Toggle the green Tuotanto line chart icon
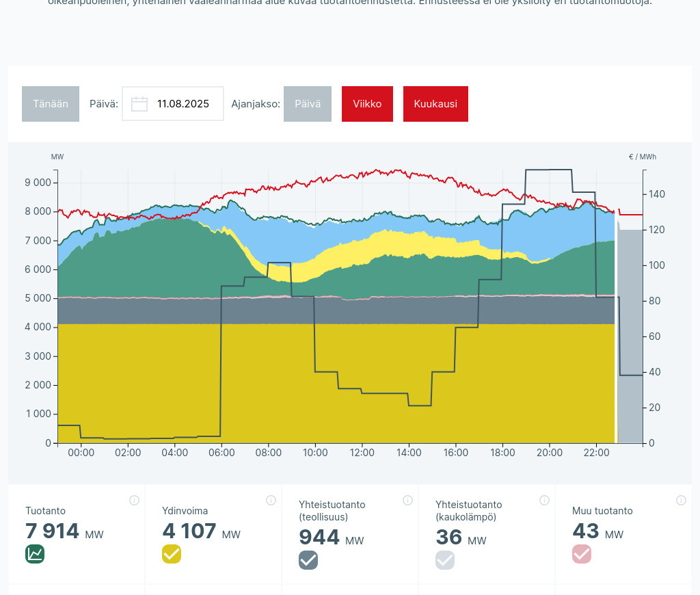The width and height of the screenshot is (700, 595). [x=35, y=554]
